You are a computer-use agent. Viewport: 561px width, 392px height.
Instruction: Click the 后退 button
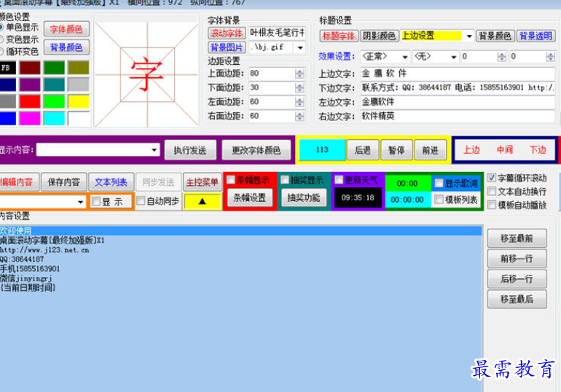pos(362,150)
